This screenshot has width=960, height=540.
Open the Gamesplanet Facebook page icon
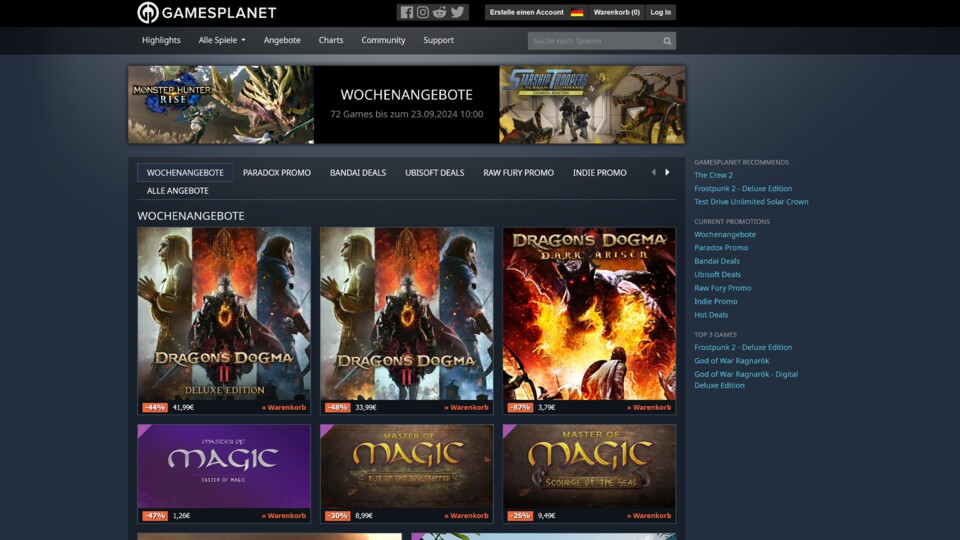point(407,12)
